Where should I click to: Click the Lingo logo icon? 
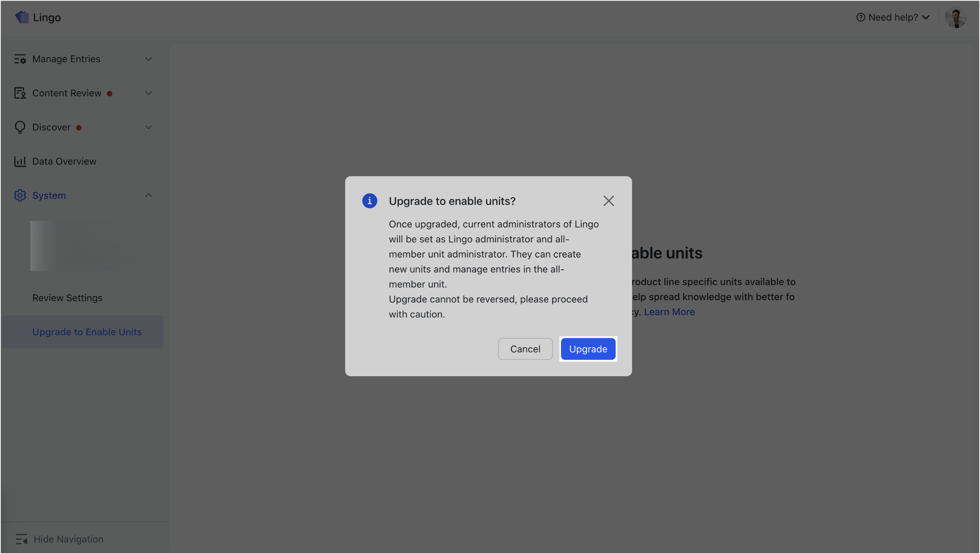[22, 17]
